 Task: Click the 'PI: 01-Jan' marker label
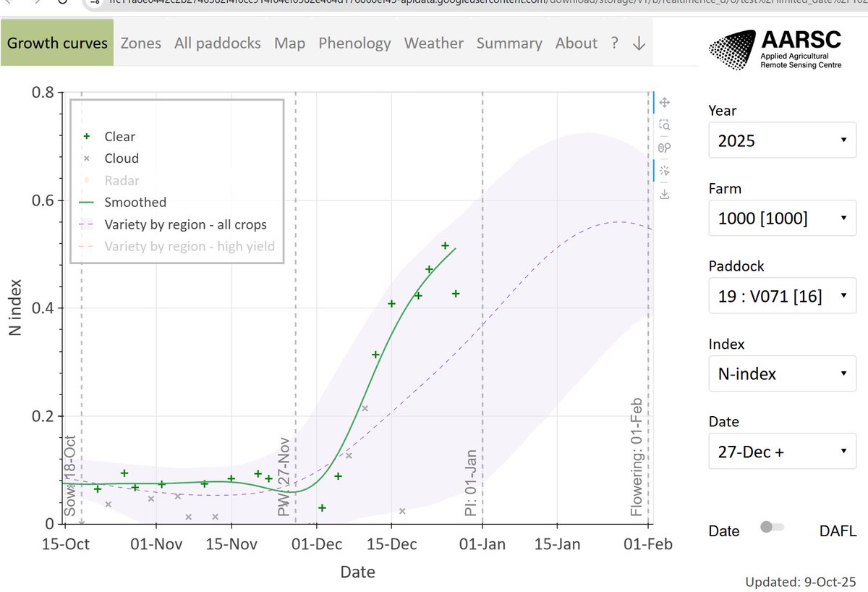[x=471, y=482]
